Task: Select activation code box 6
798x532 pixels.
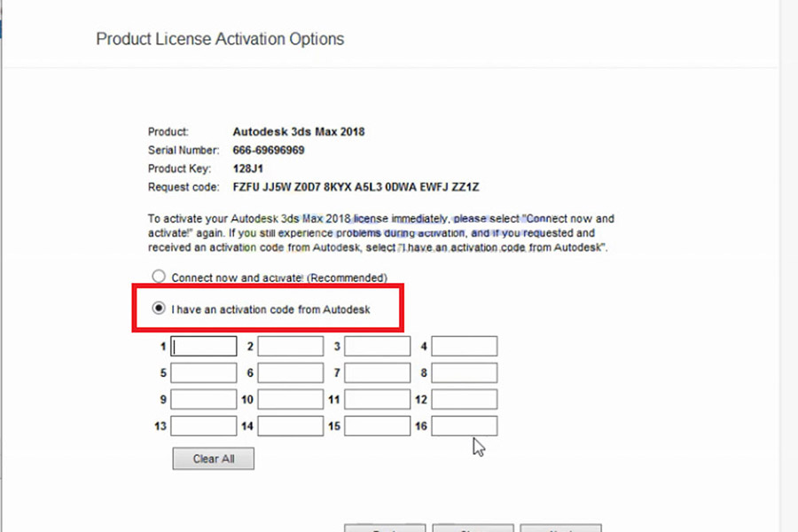Action: point(291,373)
